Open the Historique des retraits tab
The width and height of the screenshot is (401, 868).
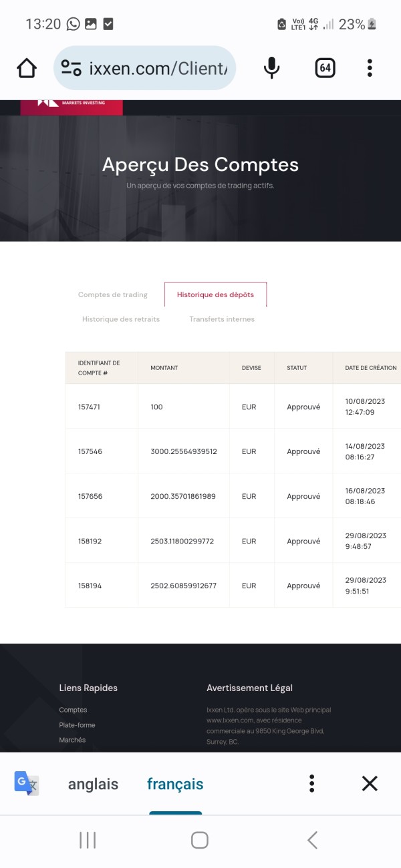coord(121,319)
